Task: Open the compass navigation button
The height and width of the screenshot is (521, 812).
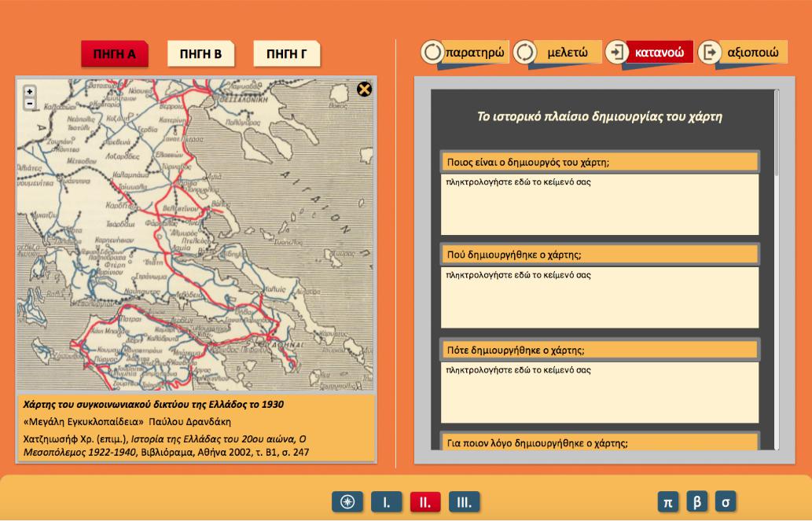Action: pyautogui.click(x=347, y=502)
